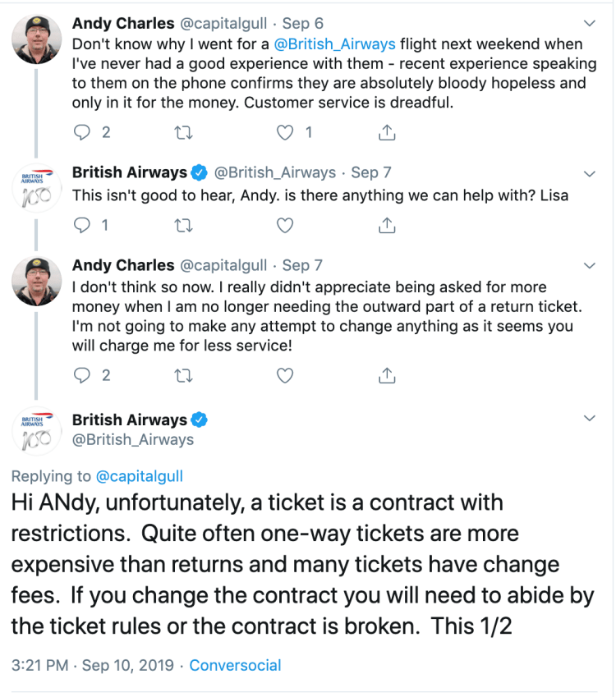Reply to Andy's Sep 7 tweet
This screenshot has width=616, height=697.
[x=82, y=375]
